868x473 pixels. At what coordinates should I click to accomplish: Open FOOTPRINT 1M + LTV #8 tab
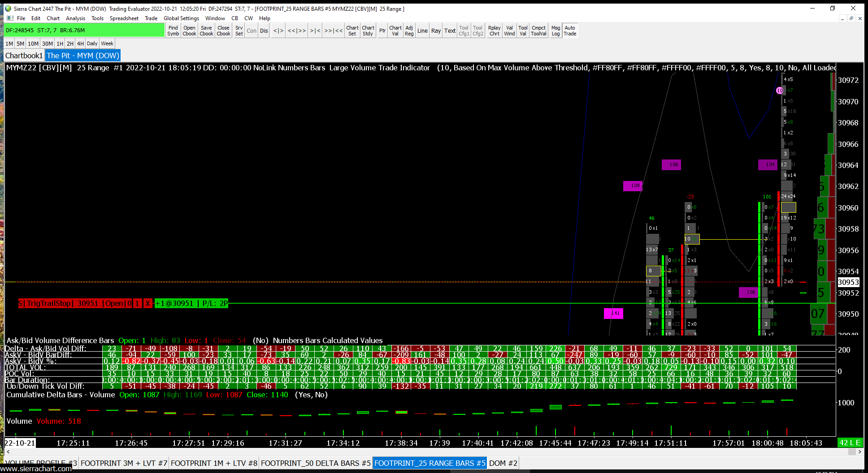(214, 463)
